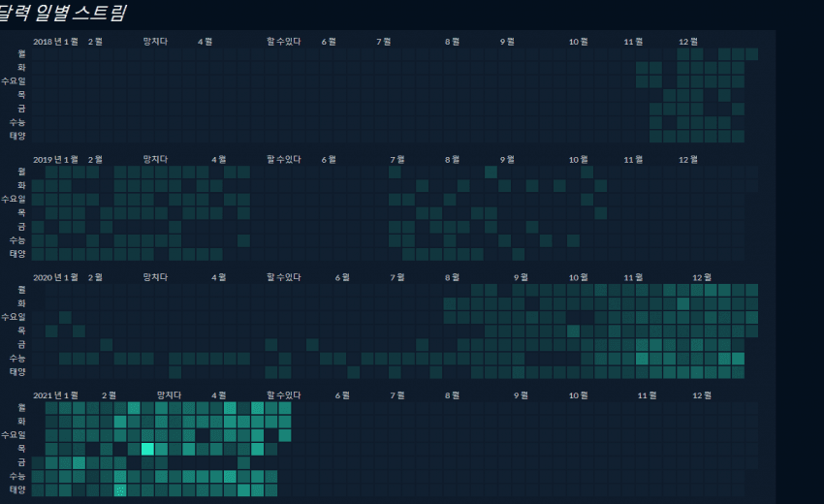
Task: Click the '2 월' label of 2021
Action: [109, 395]
